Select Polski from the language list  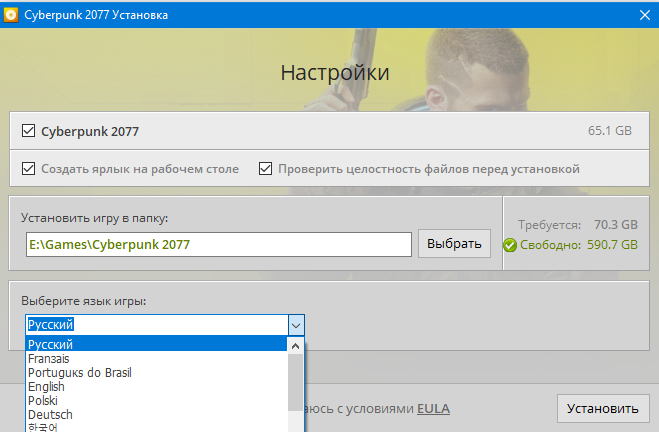click(x=155, y=401)
